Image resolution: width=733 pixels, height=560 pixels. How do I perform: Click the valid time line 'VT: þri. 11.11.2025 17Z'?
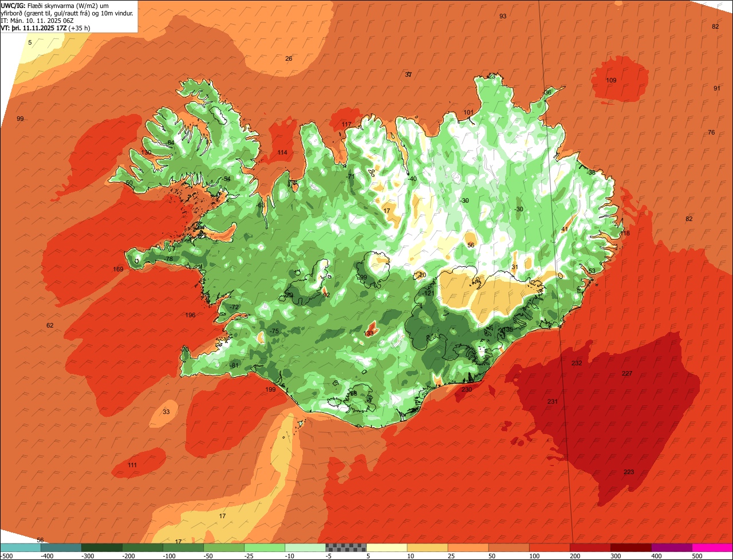45,27
